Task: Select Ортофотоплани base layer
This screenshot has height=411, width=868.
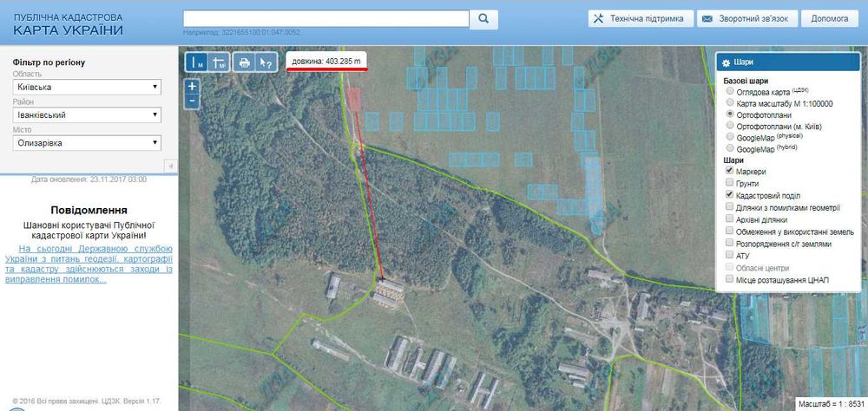Action: [730, 114]
